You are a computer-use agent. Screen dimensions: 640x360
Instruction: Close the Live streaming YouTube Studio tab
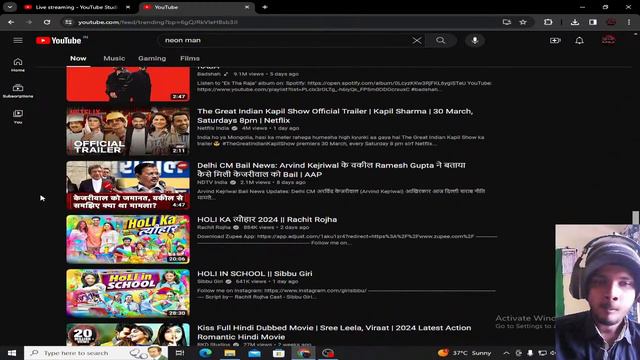[x=128, y=7]
